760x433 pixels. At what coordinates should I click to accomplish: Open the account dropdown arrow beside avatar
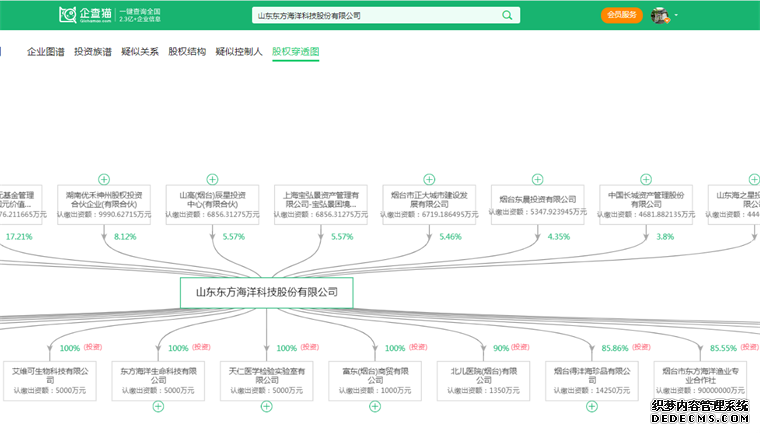click(676, 16)
